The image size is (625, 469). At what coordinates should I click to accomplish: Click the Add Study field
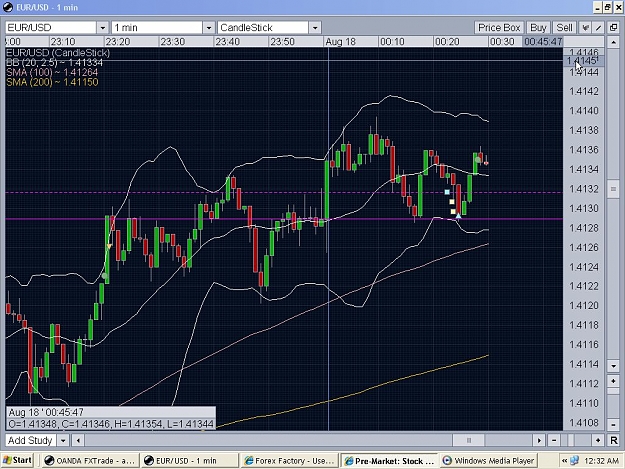(x=31, y=440)
